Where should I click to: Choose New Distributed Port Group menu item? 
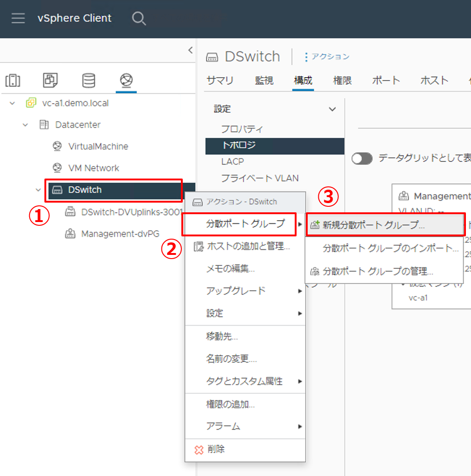[x=373, y=225]
